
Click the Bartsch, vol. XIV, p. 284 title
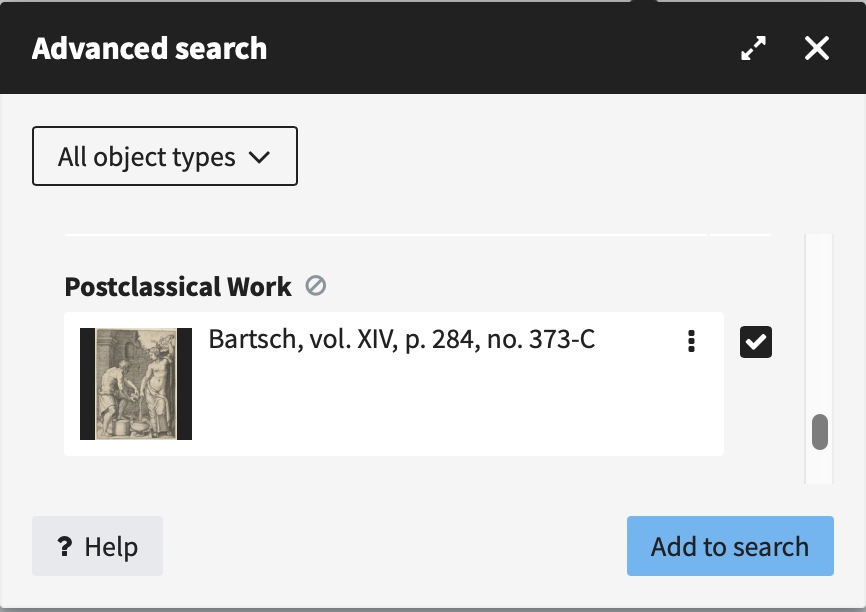coord(401,340)
